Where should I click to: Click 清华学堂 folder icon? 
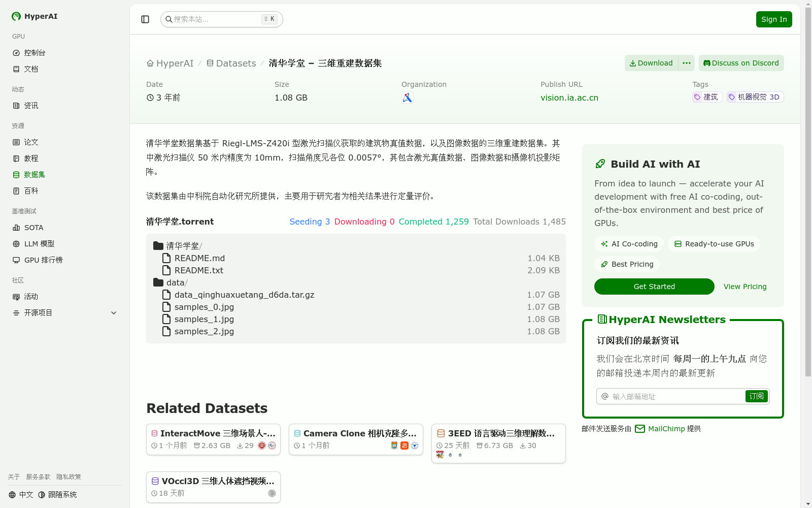tap(158, 246)
